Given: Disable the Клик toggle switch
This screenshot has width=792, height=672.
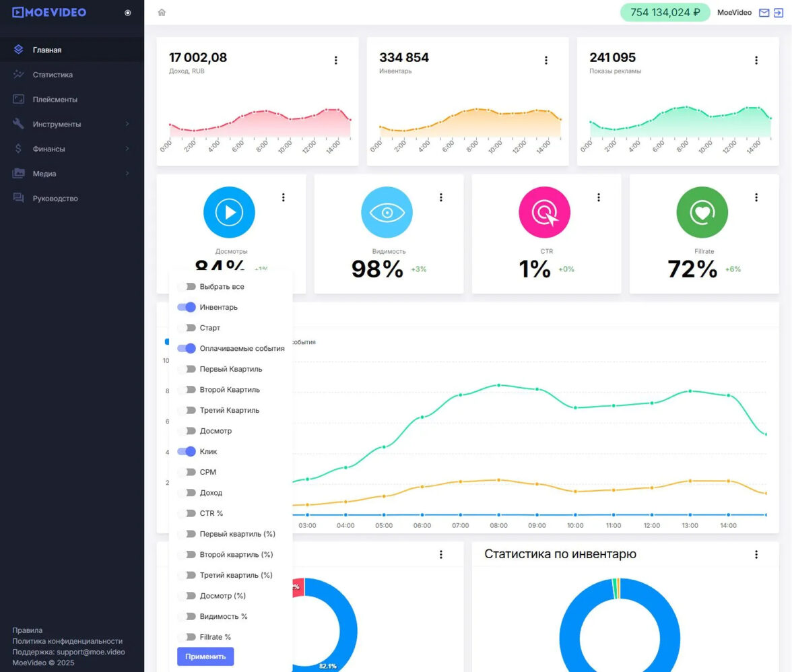Looking at the screenshot, I should (187, 452).
